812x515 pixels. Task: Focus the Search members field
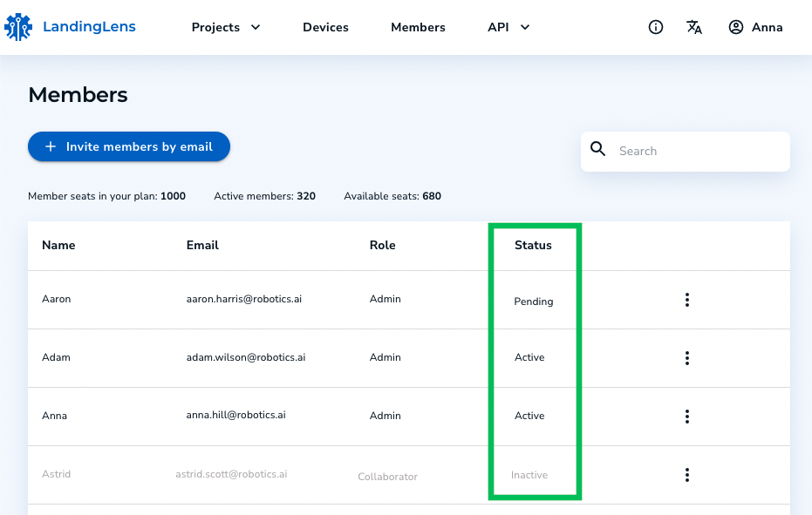686,151
